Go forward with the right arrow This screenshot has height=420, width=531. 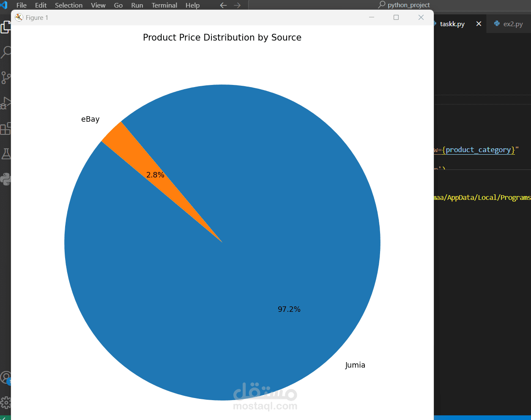point(237,5)
